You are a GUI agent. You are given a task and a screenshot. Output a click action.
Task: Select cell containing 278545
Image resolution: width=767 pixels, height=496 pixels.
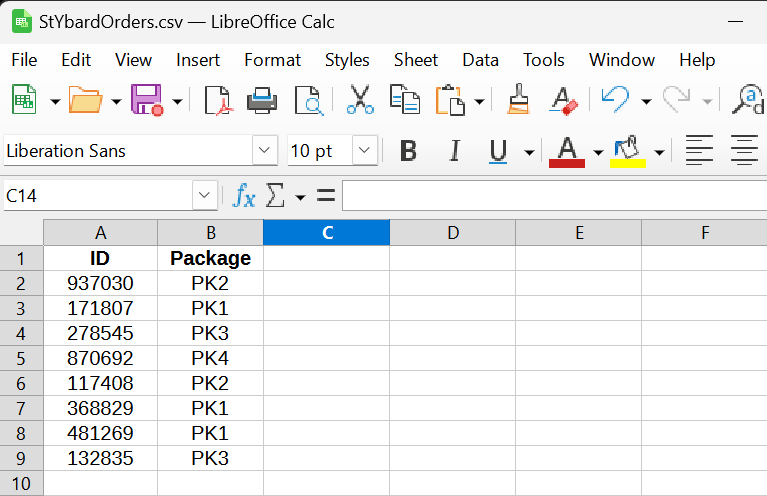(100, 334)
